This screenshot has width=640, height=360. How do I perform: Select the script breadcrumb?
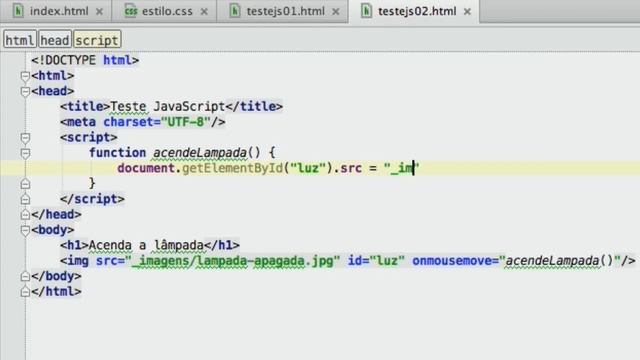[97, 40]
